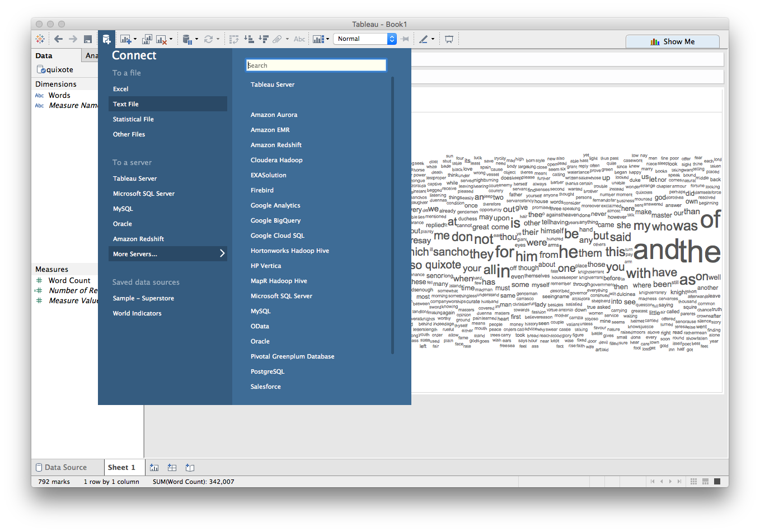
Task: Open the Run Update dropdown arrow
Action: click(x=218, y=39)
